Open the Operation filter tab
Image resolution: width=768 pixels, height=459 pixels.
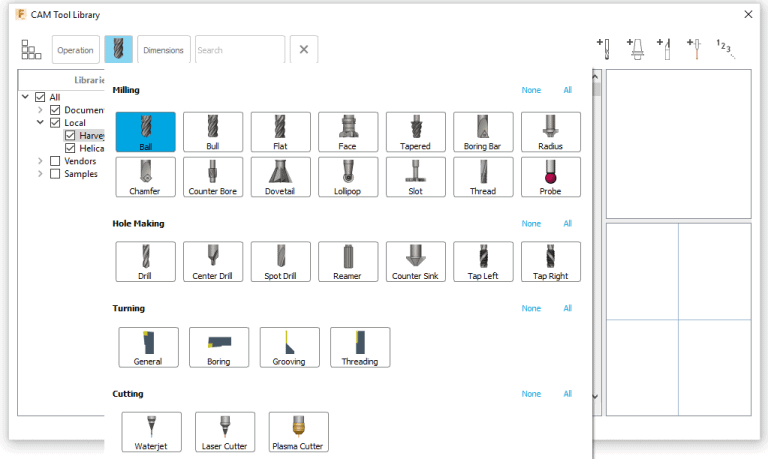pyautogui.click(x=75, y=50)
